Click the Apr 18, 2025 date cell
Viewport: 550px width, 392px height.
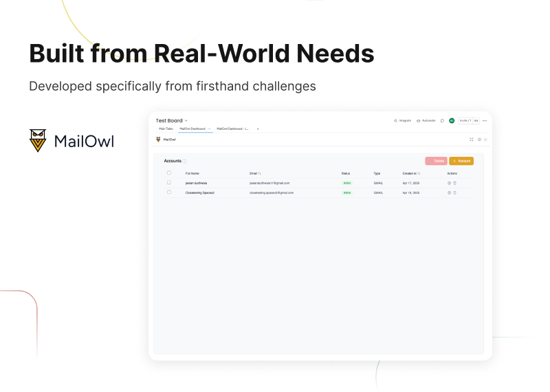click(410, 193)
